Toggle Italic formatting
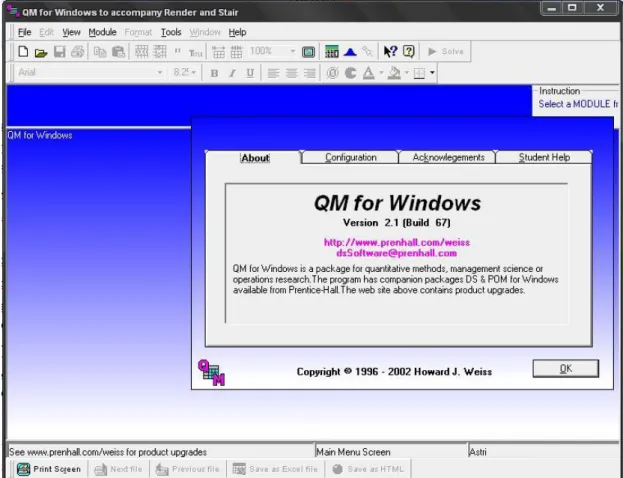Screen dimensions: 623x478 pos(232,73)
